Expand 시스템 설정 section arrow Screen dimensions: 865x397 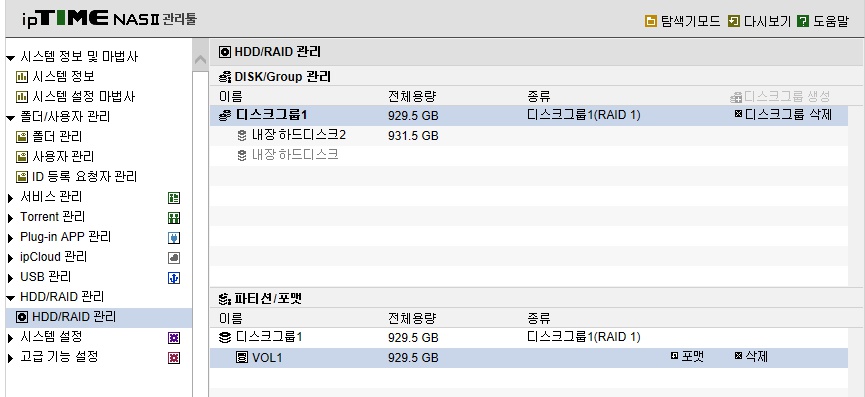(x=10, y=338)
